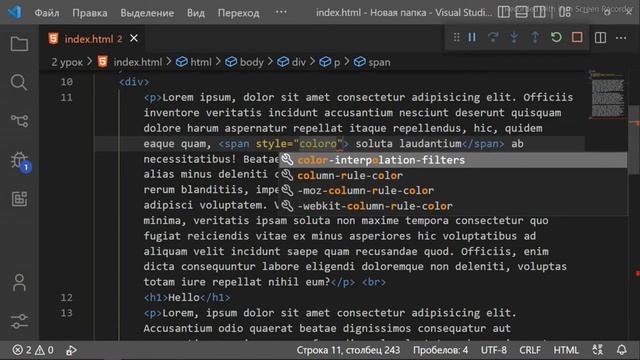Toggle primary sidebar layout icon
The height and width of the screenshot is (360, 640).
pyautogui.click(x=504, y=12)
